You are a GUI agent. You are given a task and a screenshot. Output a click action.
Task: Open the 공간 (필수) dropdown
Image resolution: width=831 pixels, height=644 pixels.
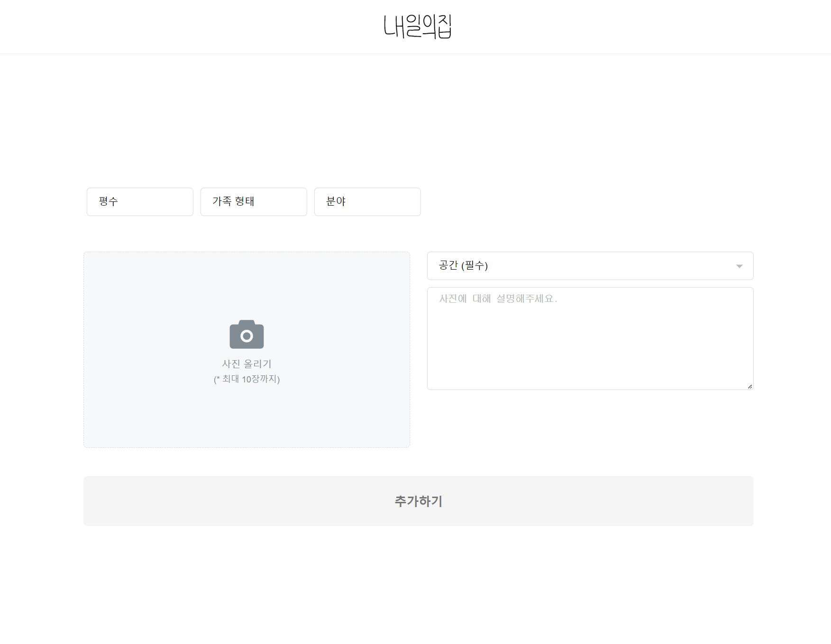click(x=590, y=266)
